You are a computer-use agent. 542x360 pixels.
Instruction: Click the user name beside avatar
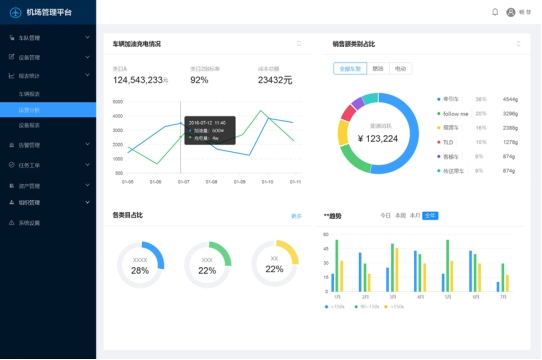525,12
